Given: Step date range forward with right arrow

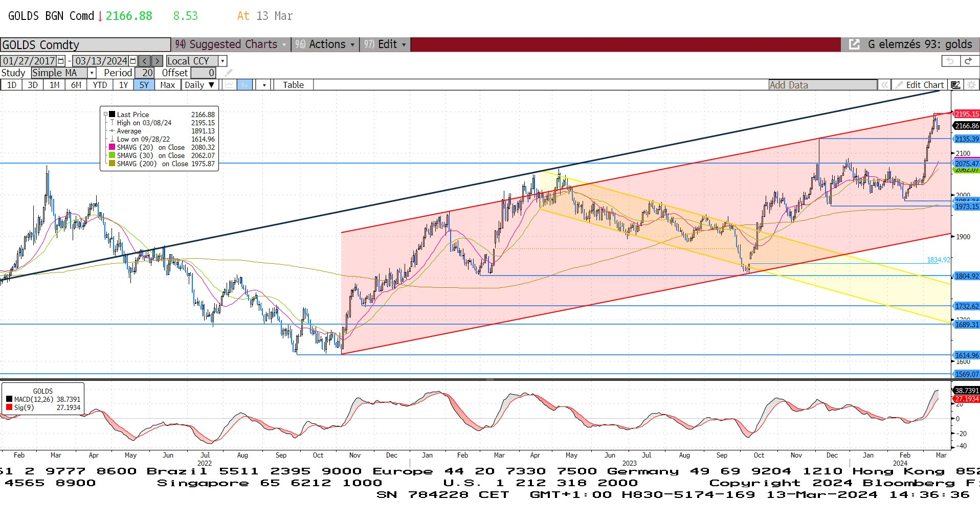Looking at the screenshot, I should click(157, 61).
